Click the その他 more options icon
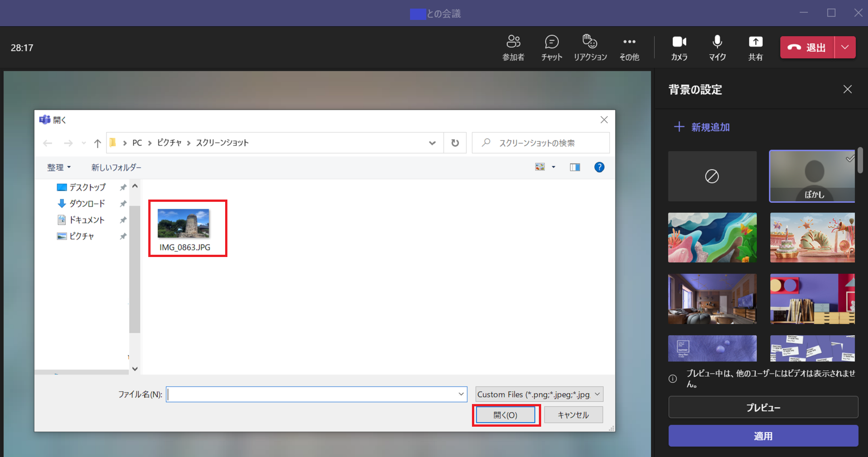868x457 pixels. pyautogui.click(x=629, y=42)
